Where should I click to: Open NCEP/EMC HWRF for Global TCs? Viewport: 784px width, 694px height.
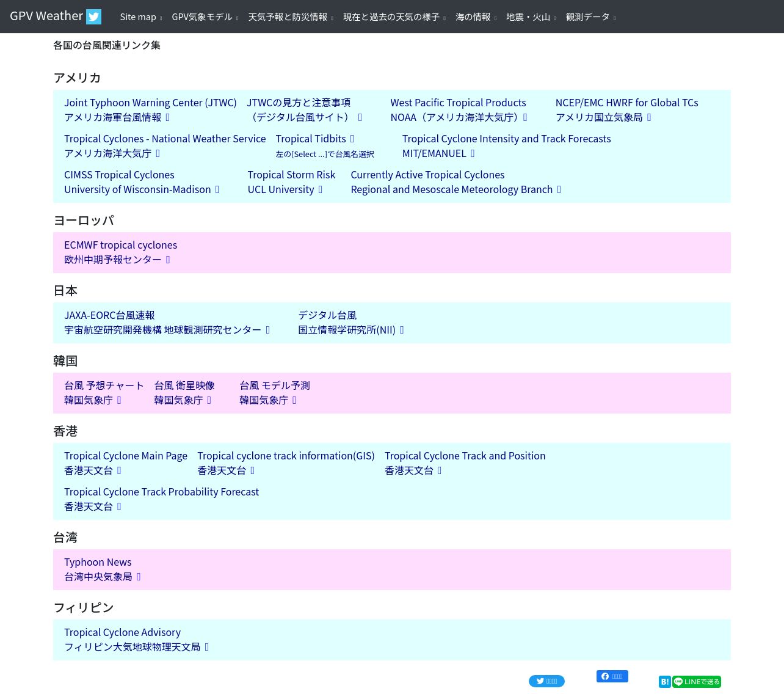(x=627, y=110)
